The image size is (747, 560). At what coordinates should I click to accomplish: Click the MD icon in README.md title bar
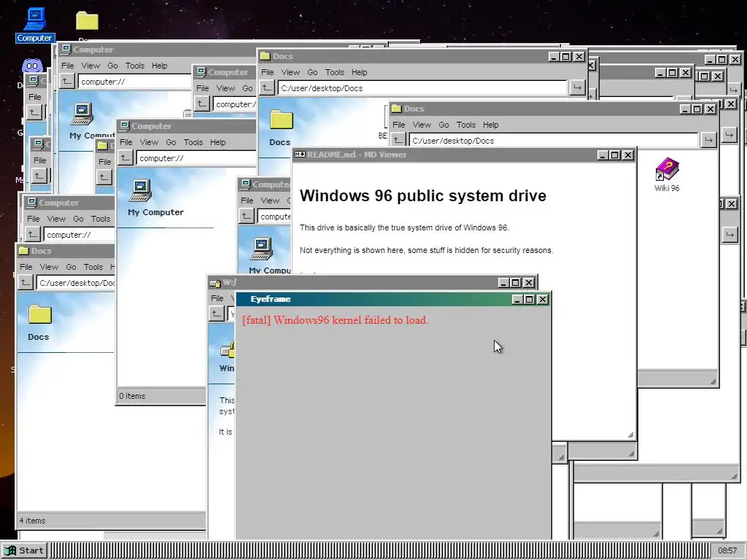[300, 155]
